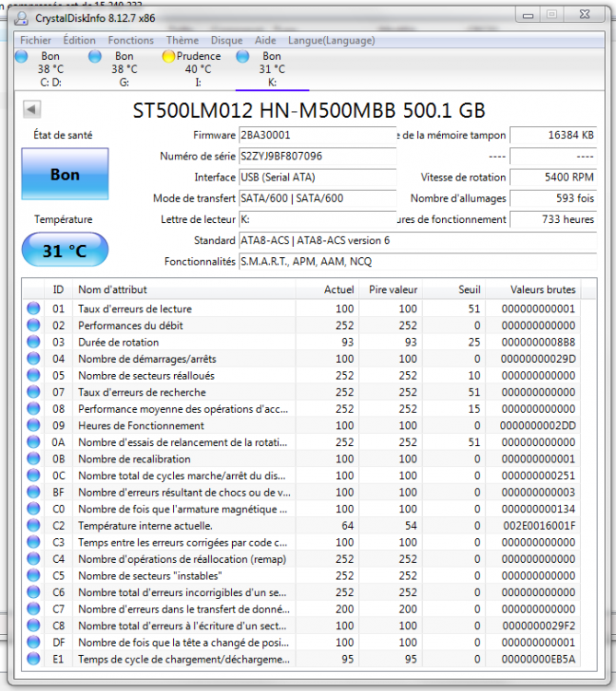The height and width of the screenshot is (691, 616).
Task: Click the previous disk arrow button
Action: pos(31,110)
